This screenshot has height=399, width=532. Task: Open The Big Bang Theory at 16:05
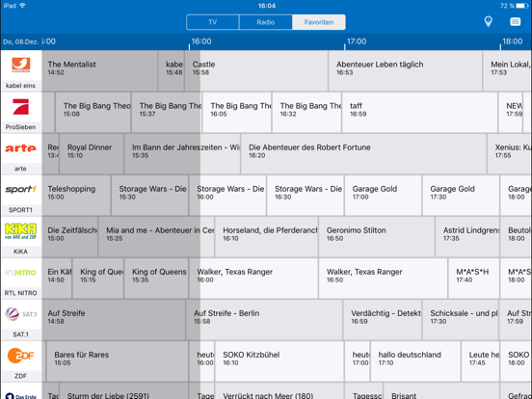click(x=237, y=113)
